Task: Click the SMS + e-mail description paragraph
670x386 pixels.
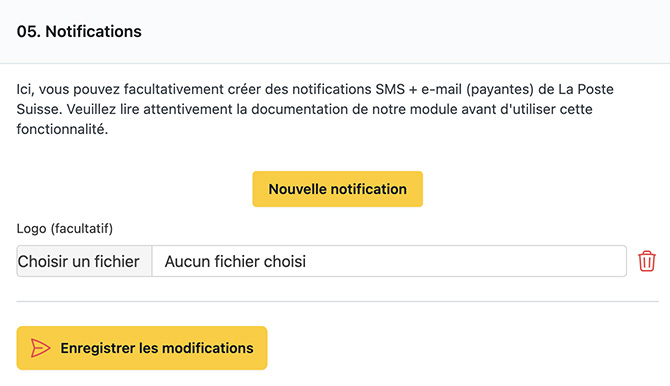Action: (x=315, y=109)
